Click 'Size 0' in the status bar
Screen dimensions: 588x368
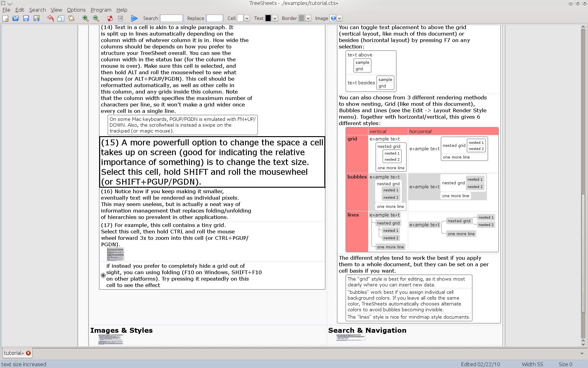point(565,364)
